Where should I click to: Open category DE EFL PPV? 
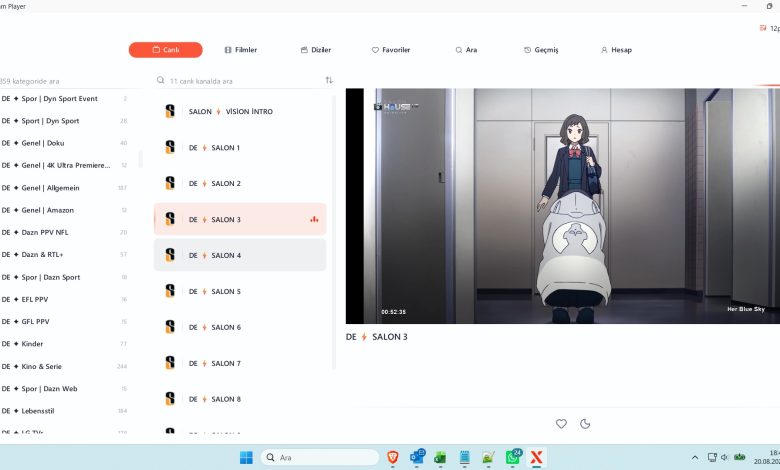tap(65, 299)
